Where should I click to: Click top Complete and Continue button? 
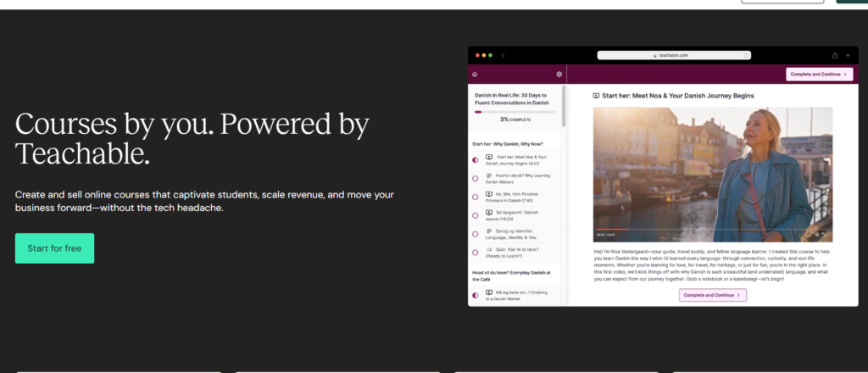[x=819, y=75]
